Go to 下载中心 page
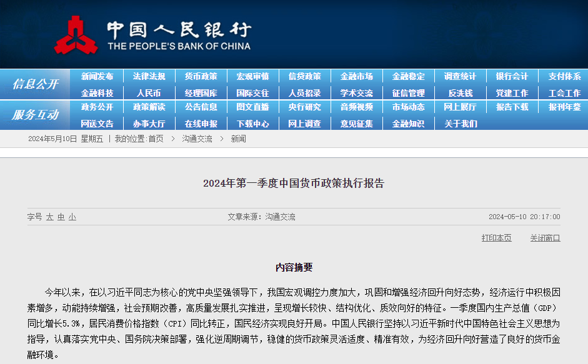The image size is (588, 364). pos(252,124)
